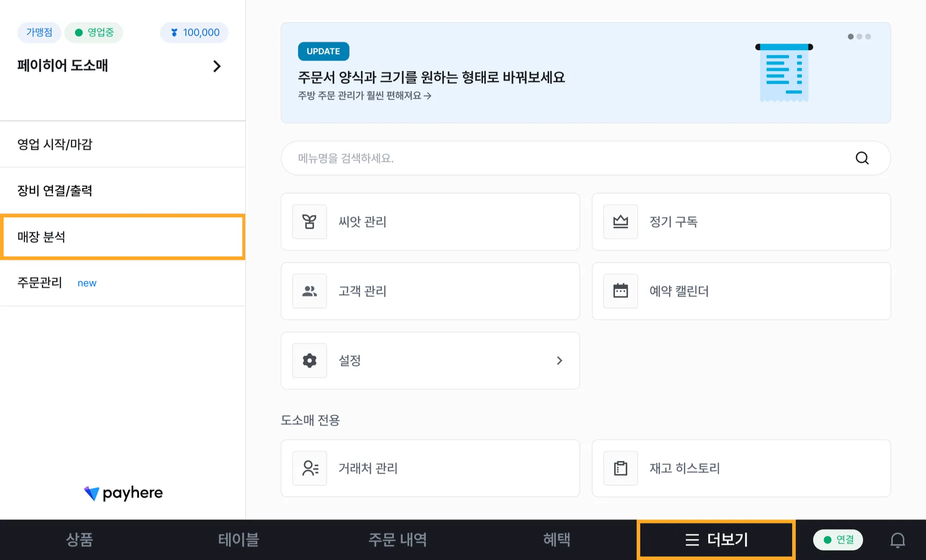This screenshot has height=560, width=926.
Task: Follow the 주방 주문 관리가 훨씬 편해져요 link
Action: coord(364,96)
